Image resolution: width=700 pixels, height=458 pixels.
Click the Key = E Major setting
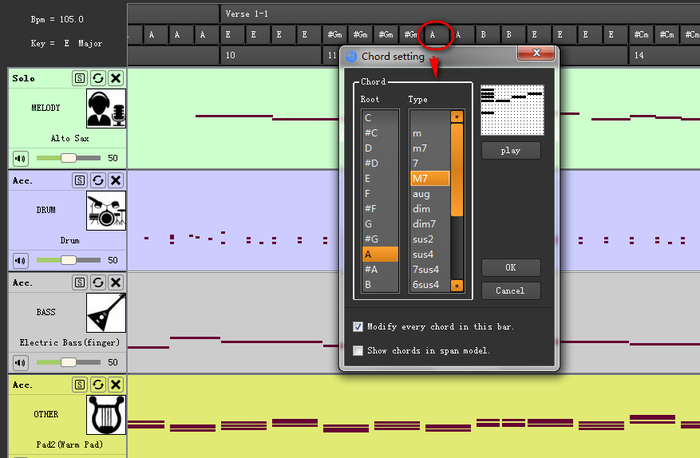point(66,44)
